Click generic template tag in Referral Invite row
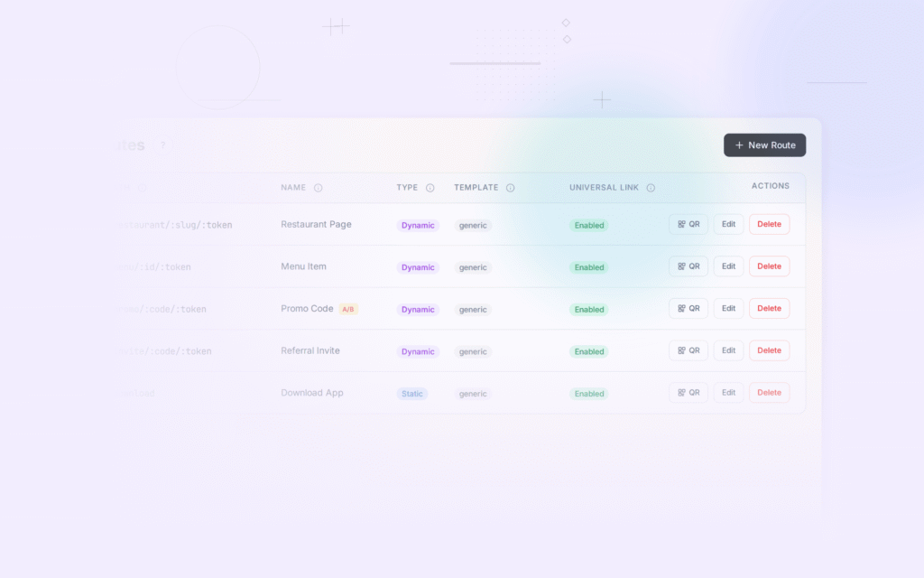This screenshot has height=578, width=924. tap(473, 351)
